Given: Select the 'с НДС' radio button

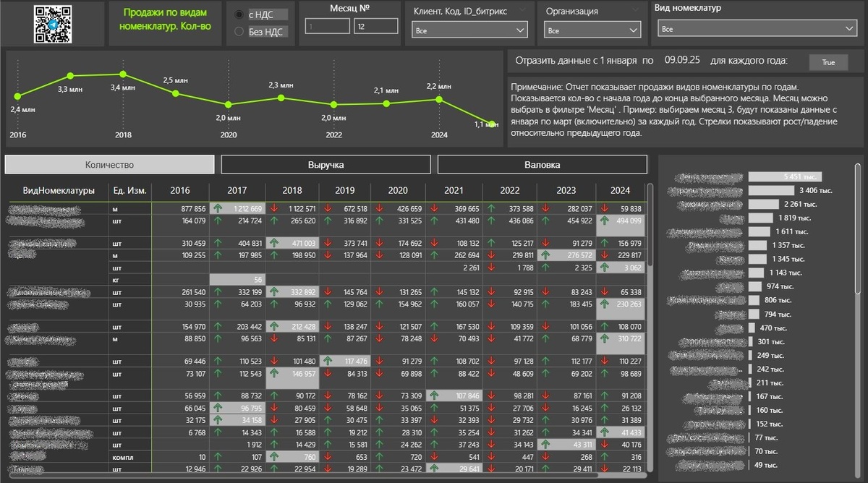Looking at the screenshot, I should pos(237,14).
